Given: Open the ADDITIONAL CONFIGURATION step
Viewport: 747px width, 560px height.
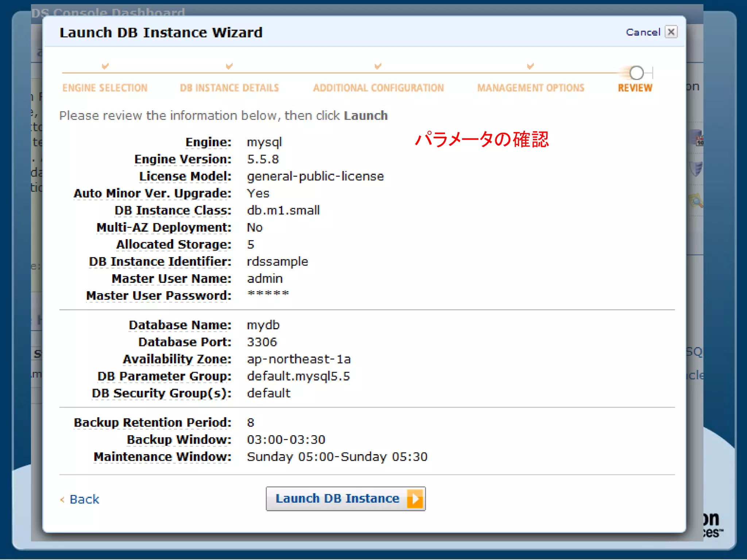Looking at the screenshot, I should tap(378, 88).
